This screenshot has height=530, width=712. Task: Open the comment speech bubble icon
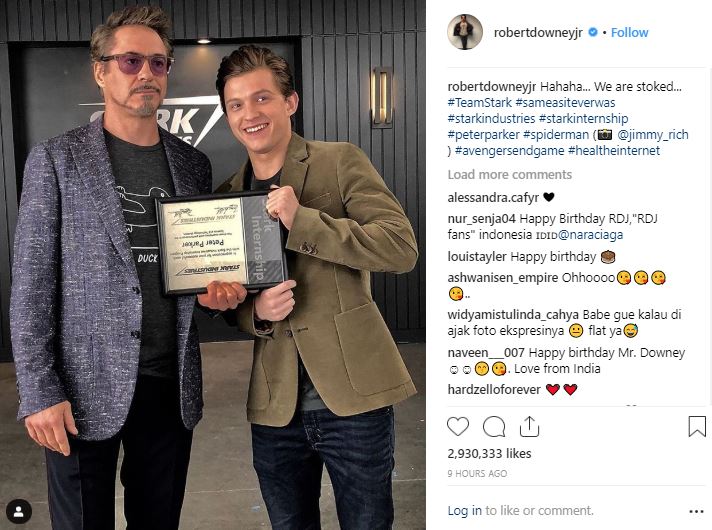coord(494,427)
